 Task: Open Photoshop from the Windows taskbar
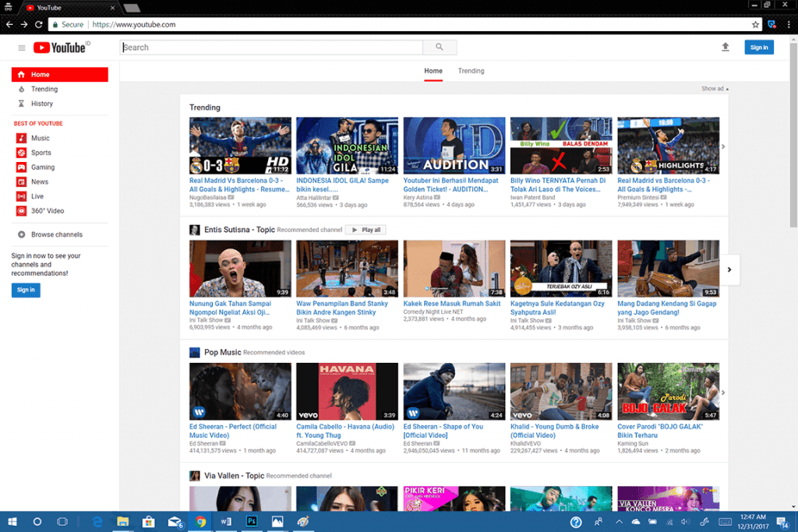(252, 521)
